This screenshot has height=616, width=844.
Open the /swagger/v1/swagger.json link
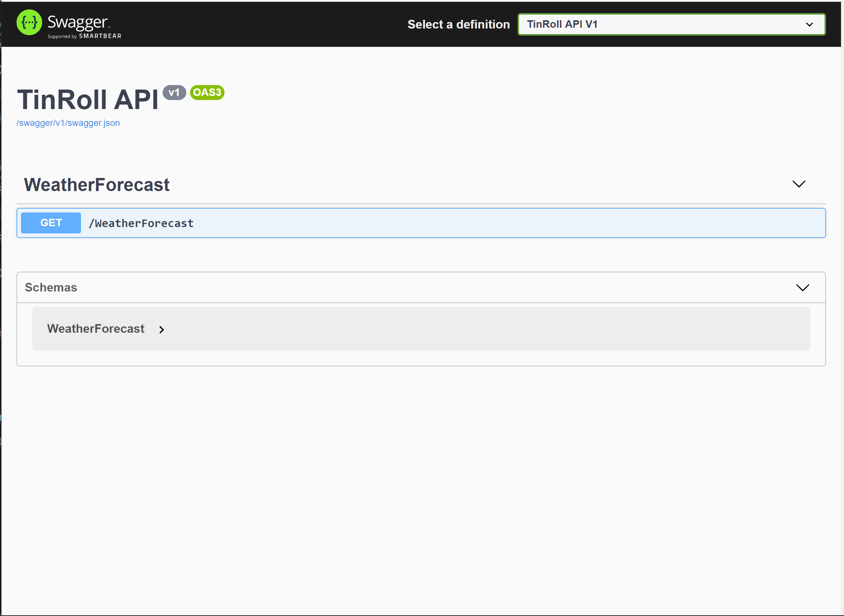click(x=68, y=123)
